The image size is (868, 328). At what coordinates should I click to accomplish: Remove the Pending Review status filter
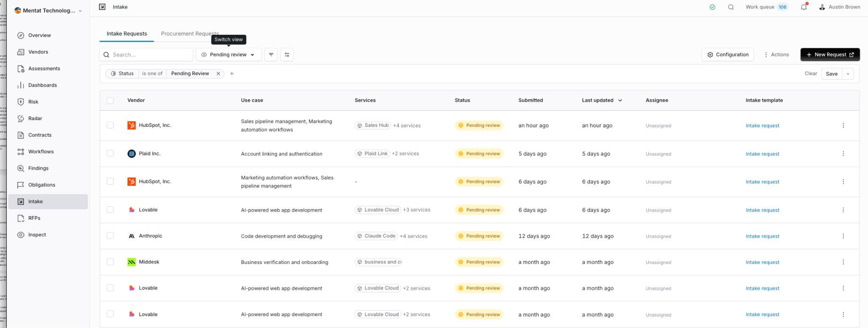point(218,73)
